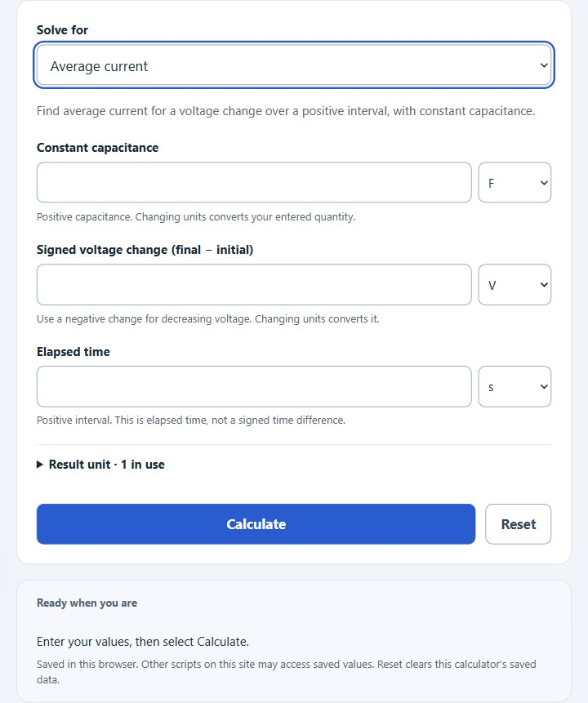Click the Signed voltage change (final − initial) label
Viewport: 588px width, 703px height.
click(145, 250)
